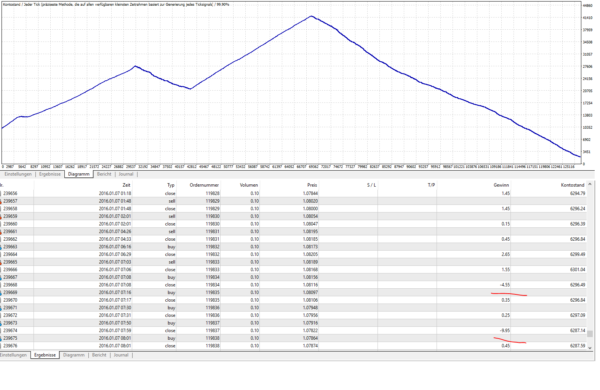Image resolution: width=600 pixels, height=390 pixels.
Task: Switch to Journal tab under the balance chart
Action: 126,174
